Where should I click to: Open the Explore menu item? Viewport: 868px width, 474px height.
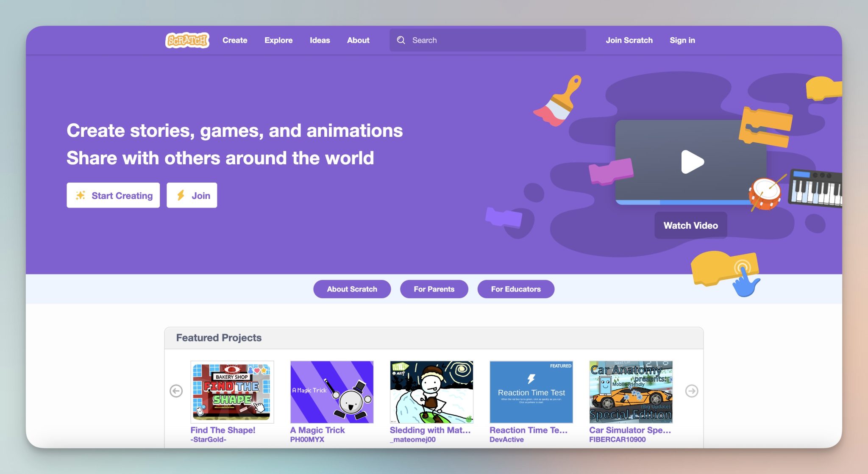click(x=278, y=40)
